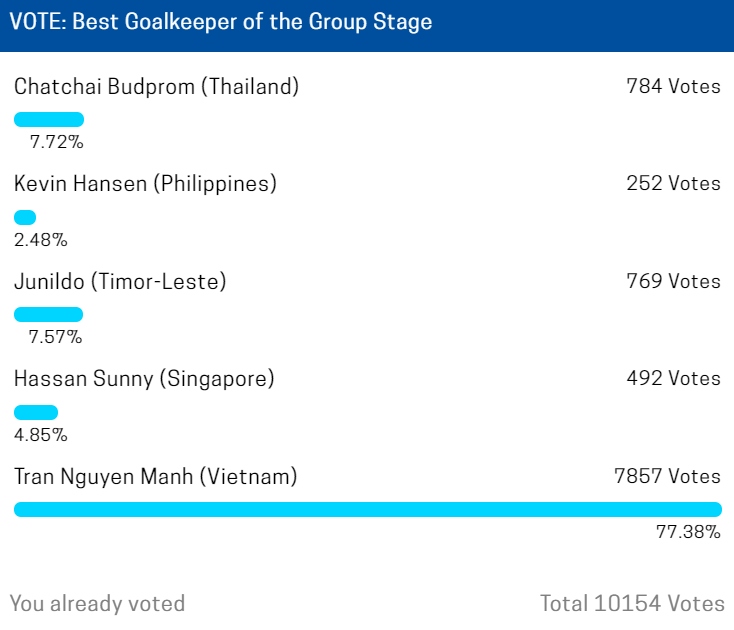Click the 2.48% progress bar
Image resolution: width=734 pixels, height=630 pixels.
click(25, 217)
